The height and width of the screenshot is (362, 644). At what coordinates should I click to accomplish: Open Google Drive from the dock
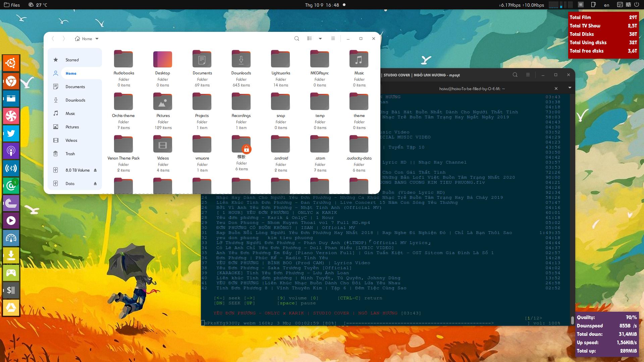11,308
